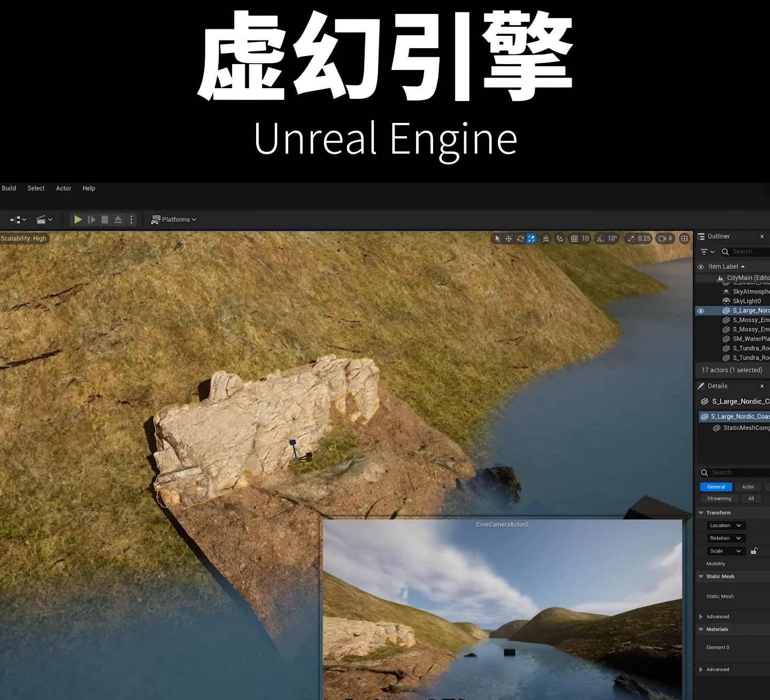Change grid snap value 10

point(586,239)
